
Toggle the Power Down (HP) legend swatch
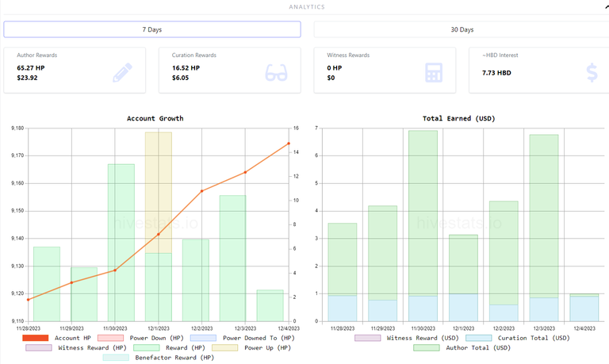coord(110,338)
